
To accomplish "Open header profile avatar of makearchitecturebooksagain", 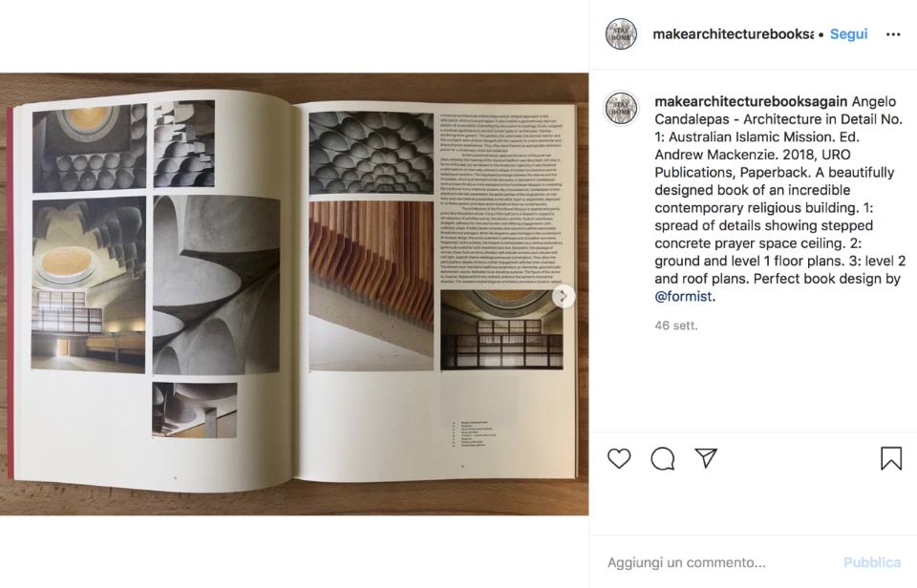I will [x=621, y=34].
